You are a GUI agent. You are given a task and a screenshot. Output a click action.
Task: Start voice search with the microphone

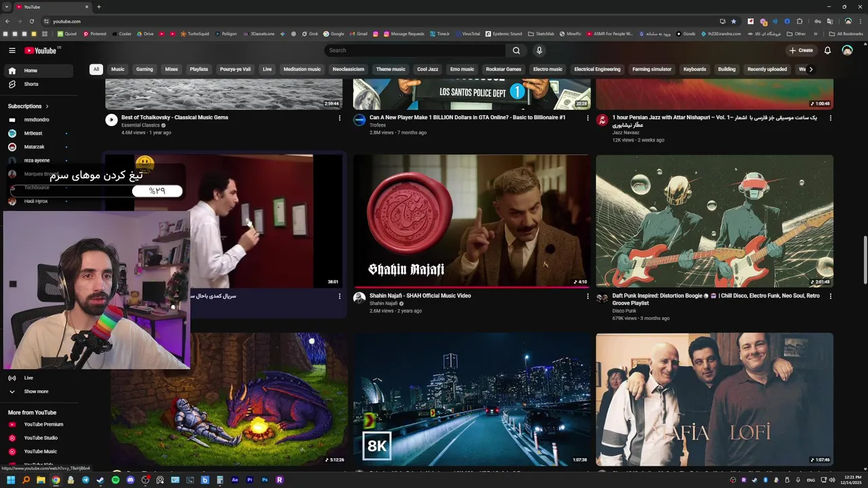tap(539, 50)
